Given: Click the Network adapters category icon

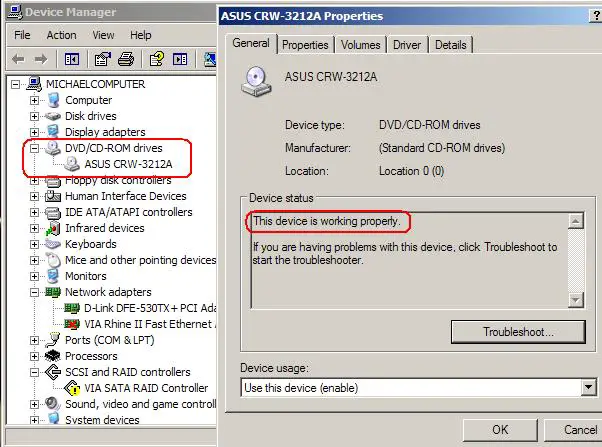Looking at the screenshot, I should coord(53,292).
